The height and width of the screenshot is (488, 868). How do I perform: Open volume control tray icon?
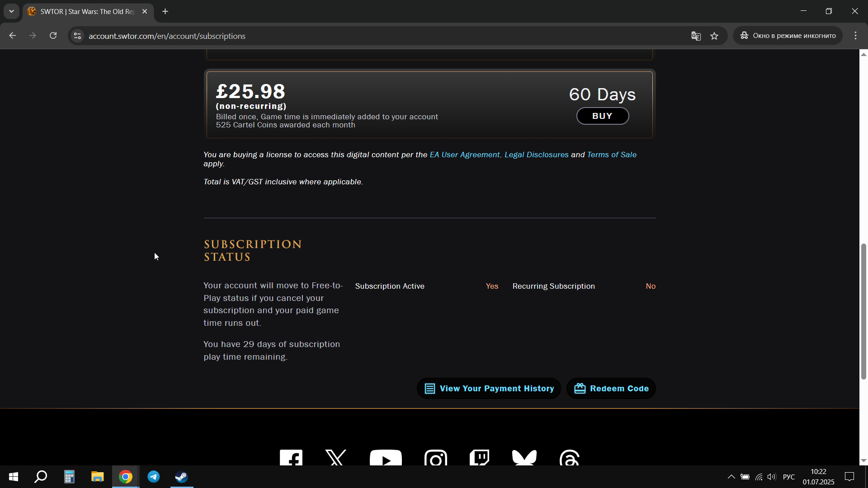click(x=772, y=477)
